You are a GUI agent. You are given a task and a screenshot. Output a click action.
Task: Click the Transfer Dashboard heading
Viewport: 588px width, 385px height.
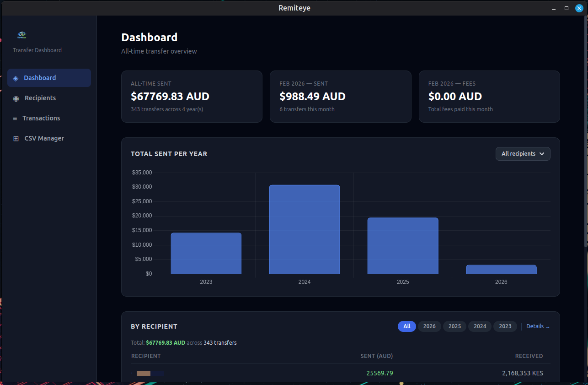pos(37,50)
